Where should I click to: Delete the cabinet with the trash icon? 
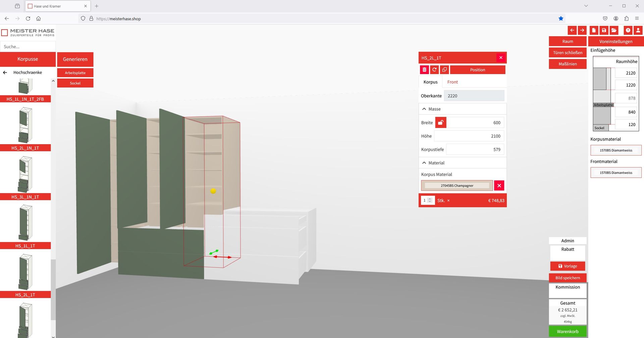[x=424, y=70]
